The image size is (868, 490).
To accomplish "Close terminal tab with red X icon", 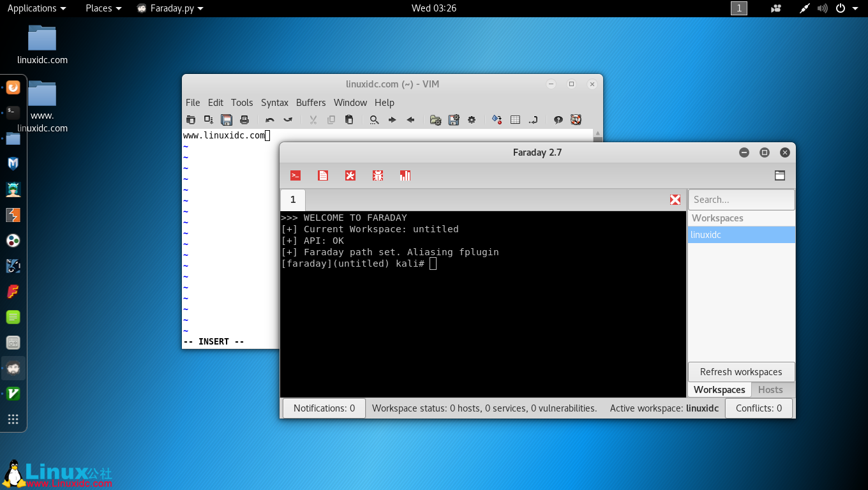I will [675, 200].
